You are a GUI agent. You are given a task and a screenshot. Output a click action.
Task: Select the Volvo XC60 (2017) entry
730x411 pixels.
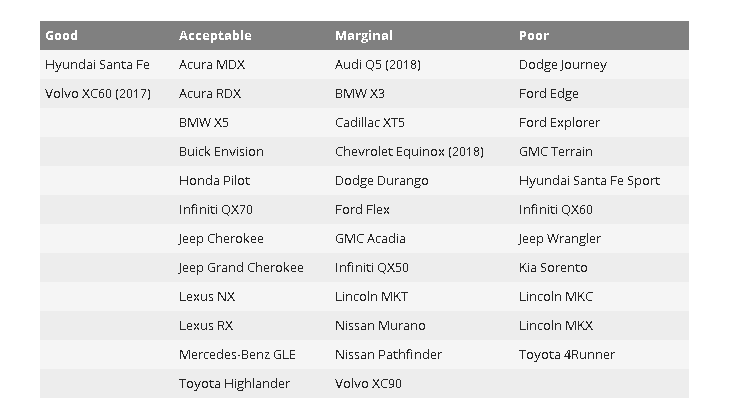coord(98,94)
